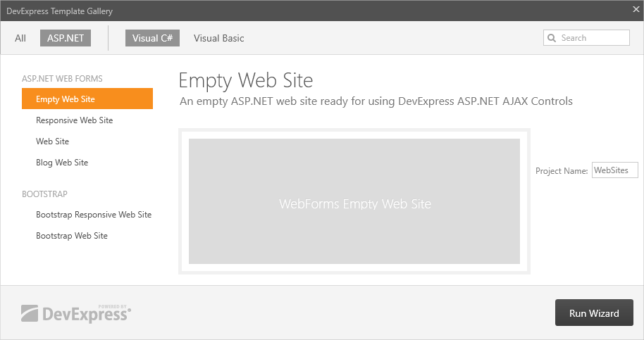Launch the Run Wizard button
Image resolution: width=644 pixels, height=340 pixels.
pos(594,313)
